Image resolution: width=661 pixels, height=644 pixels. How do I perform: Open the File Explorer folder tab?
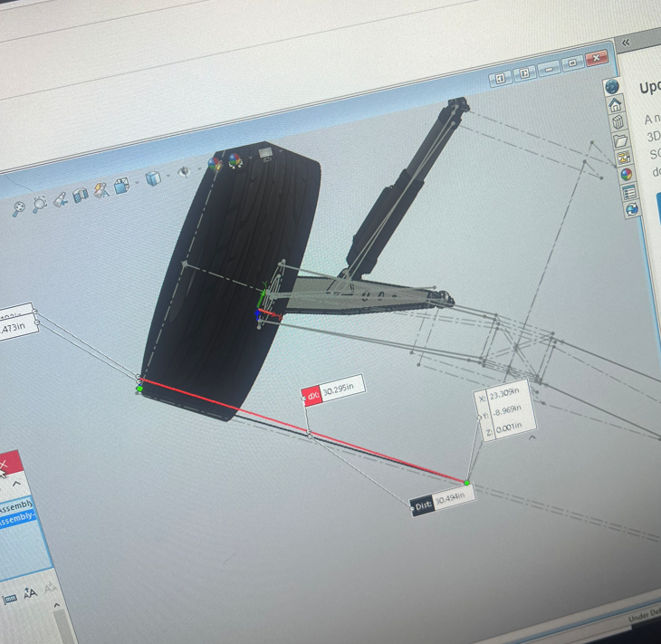coord(620,139)
